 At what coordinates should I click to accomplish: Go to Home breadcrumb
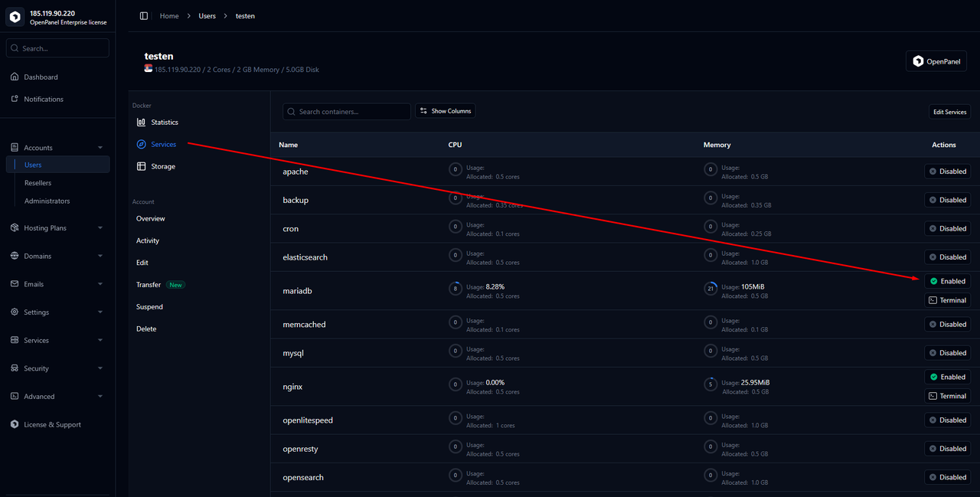click(169, 16)
